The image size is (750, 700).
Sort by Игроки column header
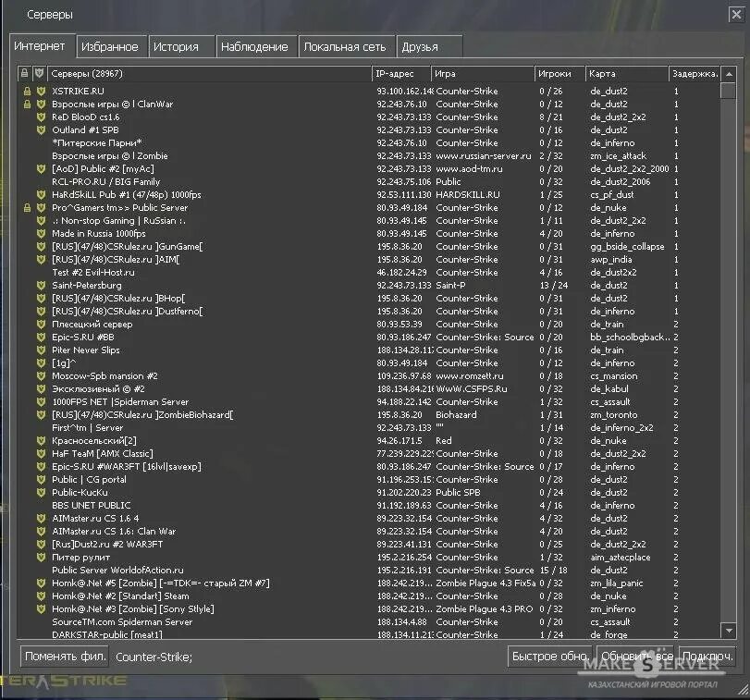(x=559, y=74)
